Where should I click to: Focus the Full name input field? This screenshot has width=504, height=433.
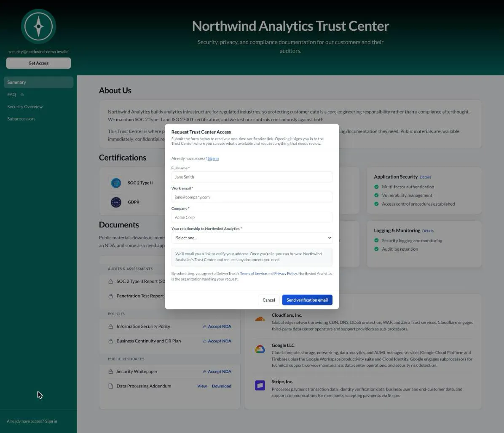(x=252, y=177)
